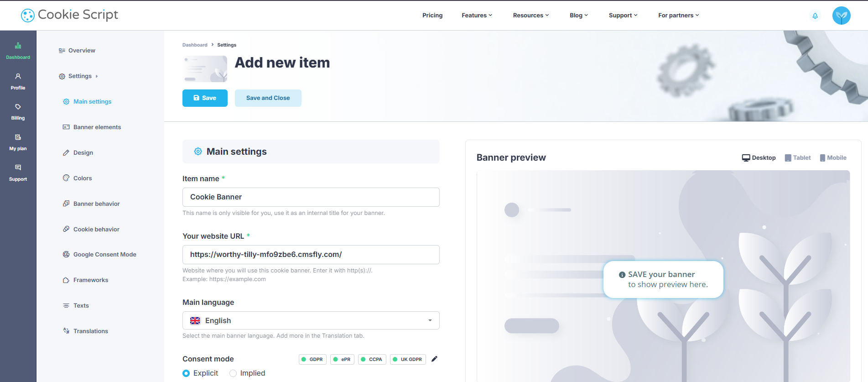Open the Main language dropdown

[x=311, y=320]
